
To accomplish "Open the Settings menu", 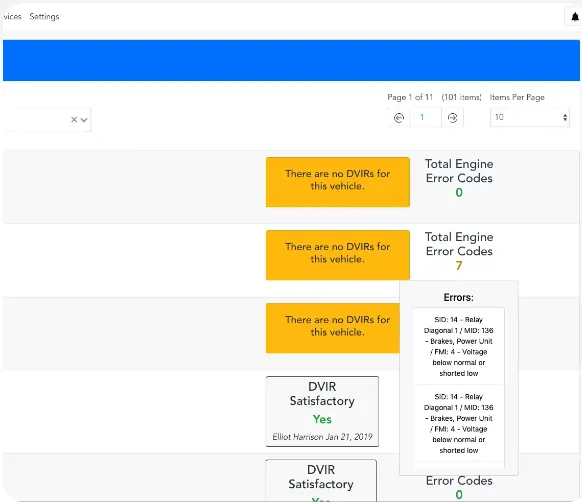I will [44, 17].
